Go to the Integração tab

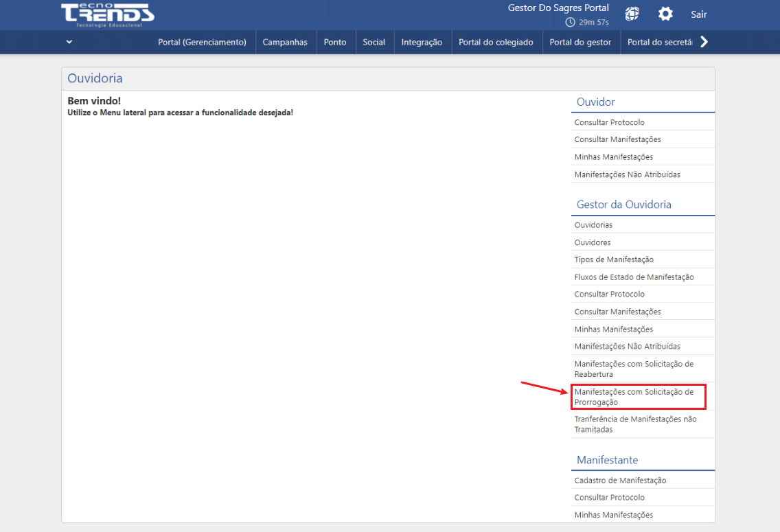coord(422,42)
